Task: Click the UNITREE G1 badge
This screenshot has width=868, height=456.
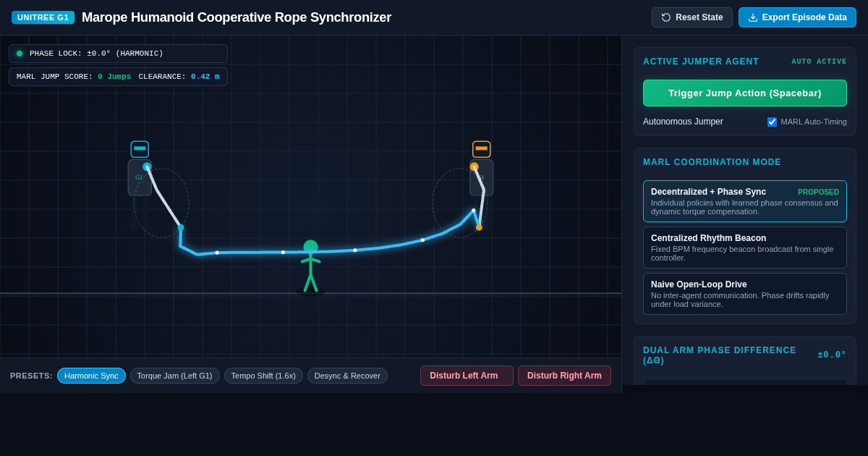Action: tap(43, 17)
